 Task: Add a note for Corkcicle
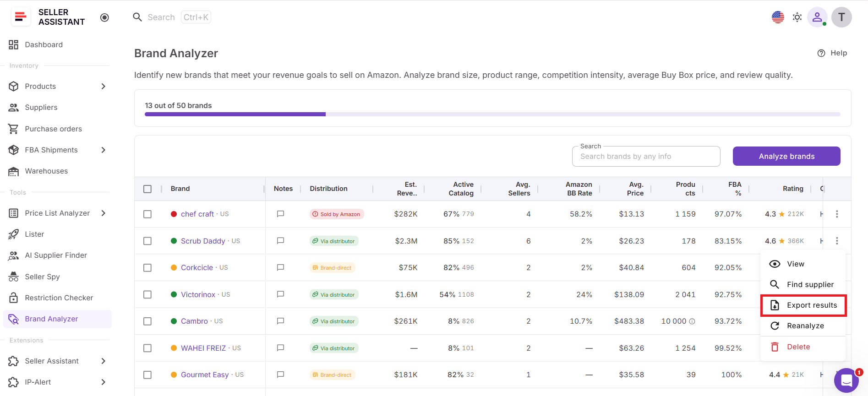click(281, 267)
